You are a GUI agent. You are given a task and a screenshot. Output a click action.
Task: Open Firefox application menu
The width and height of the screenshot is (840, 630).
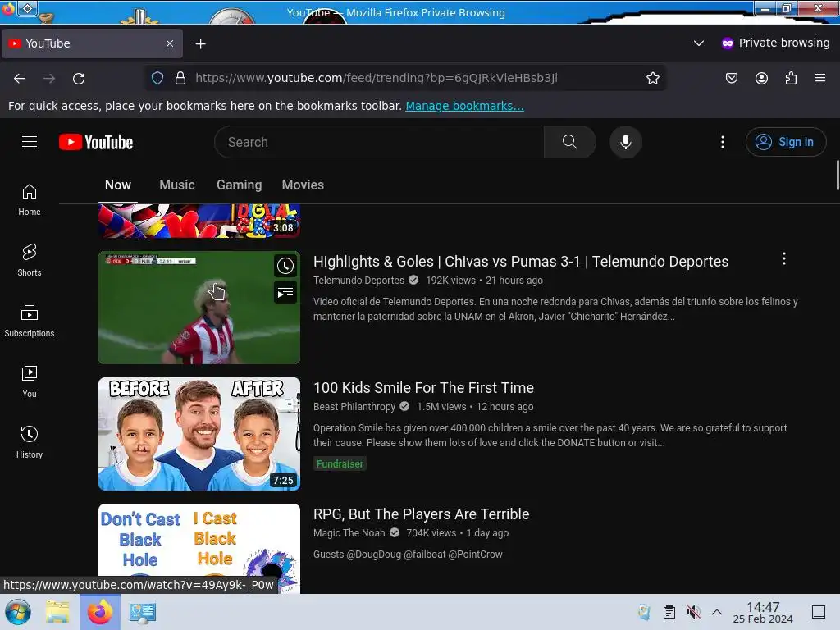click(820, 78)
